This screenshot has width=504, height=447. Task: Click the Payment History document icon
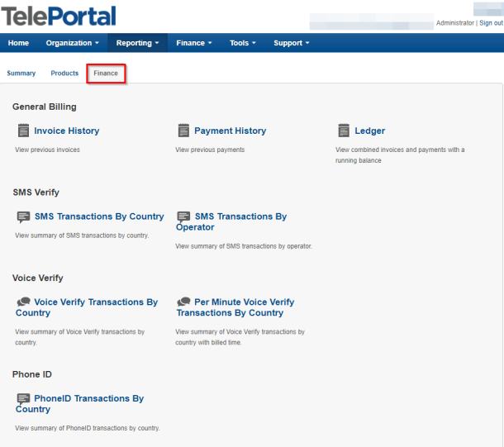pyautogui.click(x=183, y=131)
